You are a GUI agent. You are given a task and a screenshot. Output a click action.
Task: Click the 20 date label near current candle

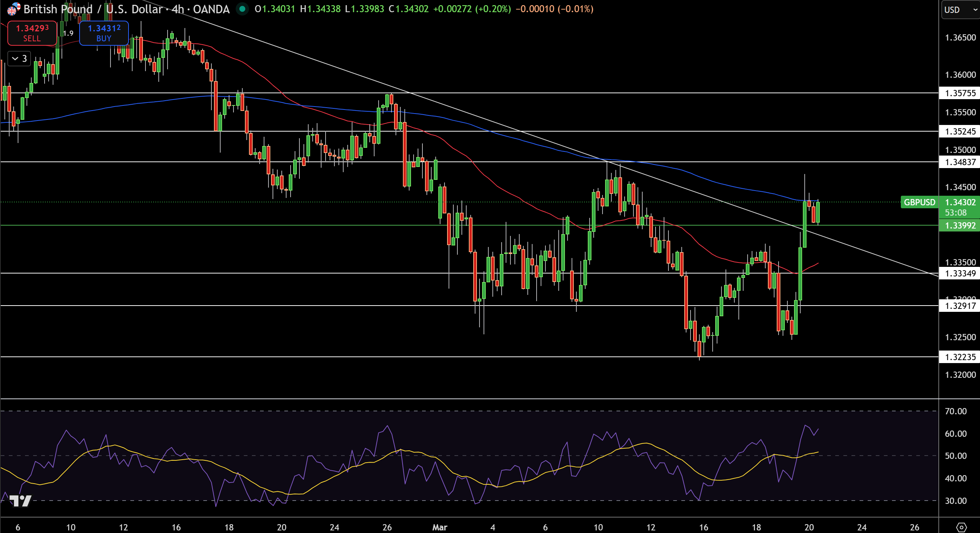pos(809,527)
